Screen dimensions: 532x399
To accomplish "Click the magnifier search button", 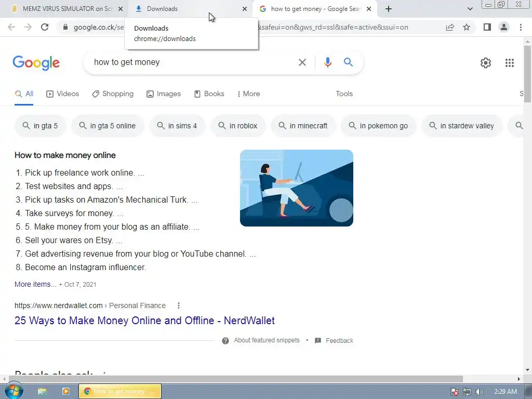I will coord(348,62).
